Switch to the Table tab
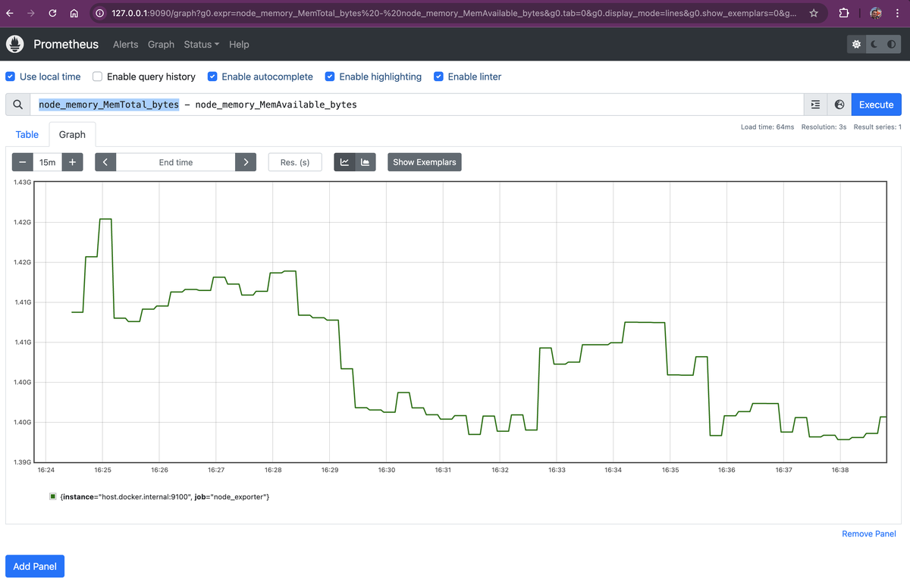The height and width of the screenshot is (588, 910). [x=27, y=134]
